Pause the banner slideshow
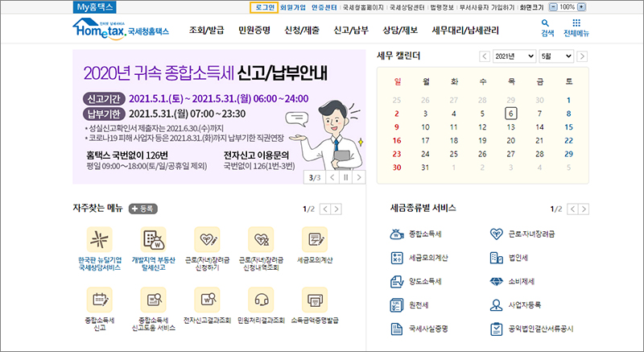Screen dimensions: 644x352 pyautogui.click(x=346, y=177)
